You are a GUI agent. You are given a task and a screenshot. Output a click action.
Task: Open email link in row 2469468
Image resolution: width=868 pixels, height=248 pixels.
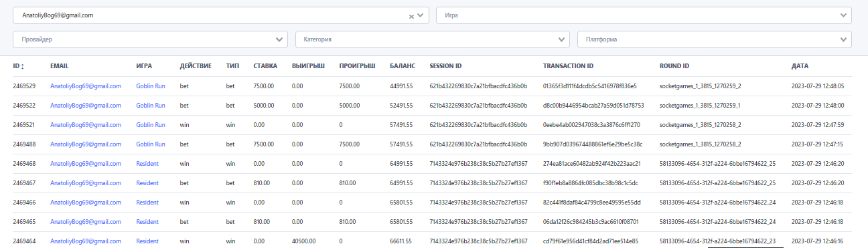coord(86,164)
